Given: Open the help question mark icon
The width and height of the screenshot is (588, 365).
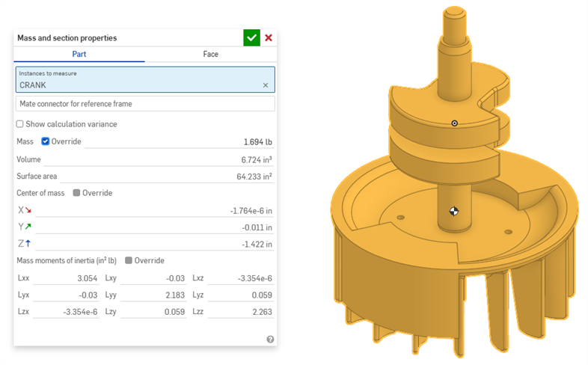Looking at the screenshot, I should tap(270, 339).
